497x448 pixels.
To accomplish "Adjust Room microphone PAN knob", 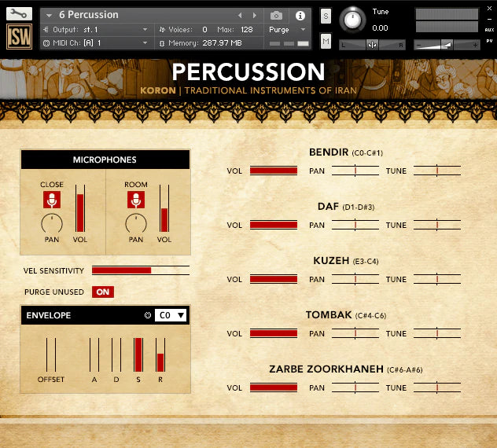I will point(136,224).
